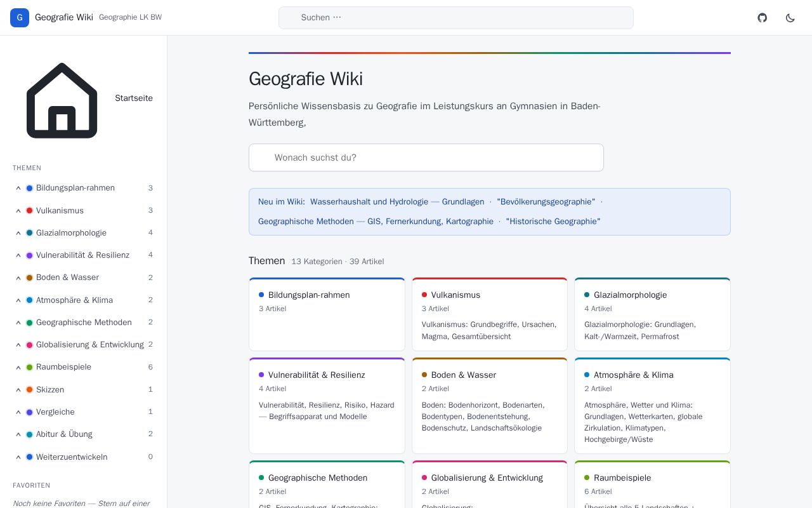Open the Raumbeispiele topic card
Image resolution: width=812 pixels, height=508 pixels.
click(652, 485)
